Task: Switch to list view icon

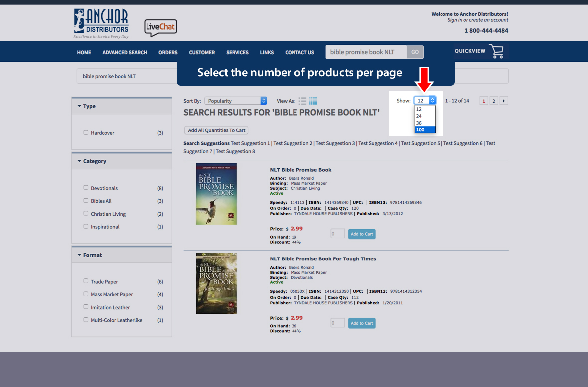Action: point(302,101)
